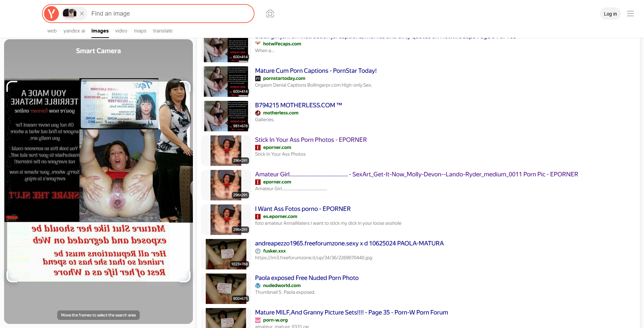This screenshot has height=328, width=644.
Task: Click the uploaded image chip in search bar
Action: coord(70,14)
